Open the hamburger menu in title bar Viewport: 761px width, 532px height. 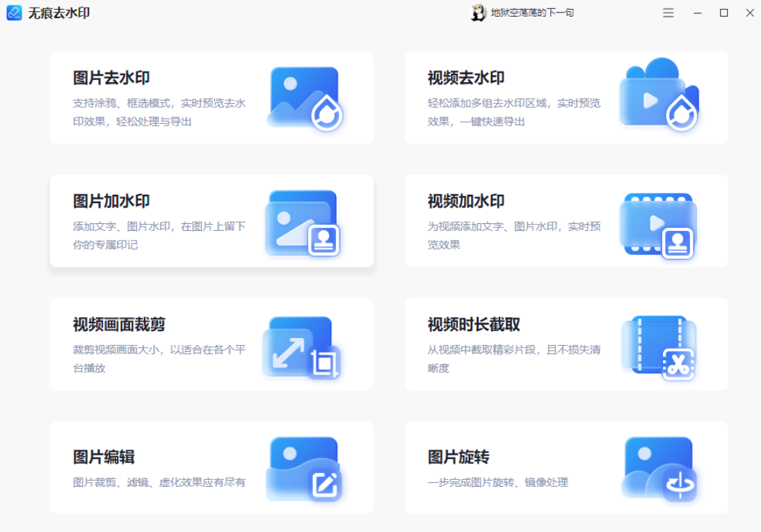pyautogui.click(x=668, y=13)
